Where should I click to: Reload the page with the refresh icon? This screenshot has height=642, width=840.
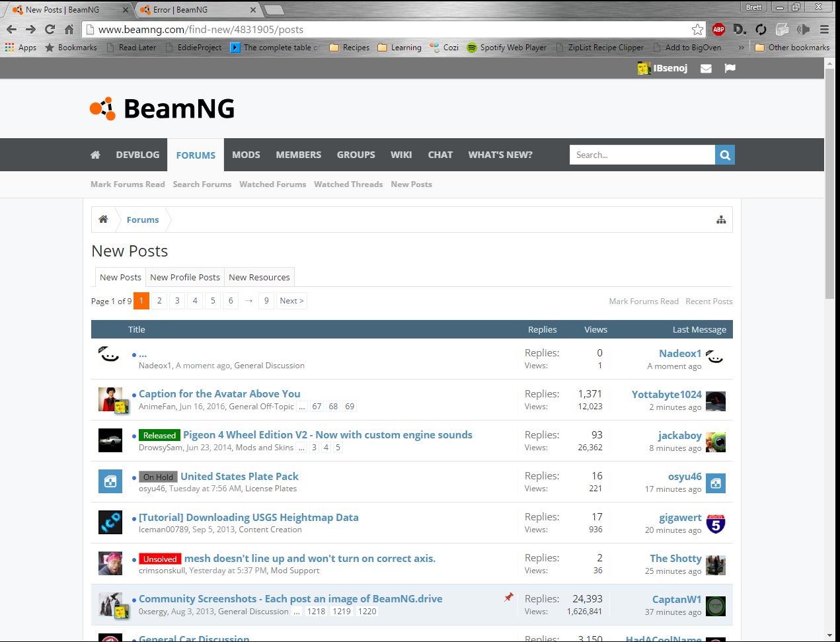(x=50, y=29)
